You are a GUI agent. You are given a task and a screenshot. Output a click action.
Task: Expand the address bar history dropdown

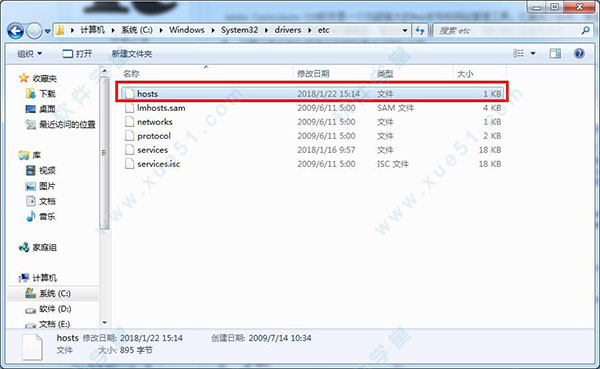pyautogui.click(x=405, y=31)
